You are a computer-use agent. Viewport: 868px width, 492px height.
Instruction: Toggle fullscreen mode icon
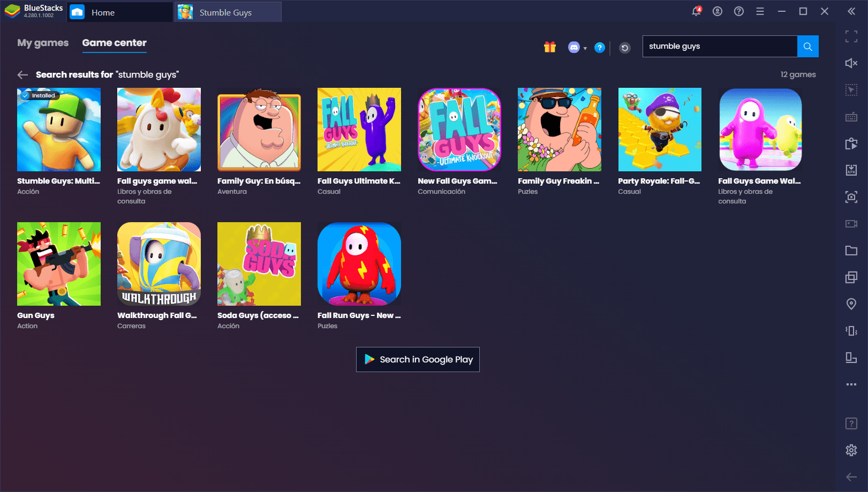pyautogui.click(x=851, y=36)
